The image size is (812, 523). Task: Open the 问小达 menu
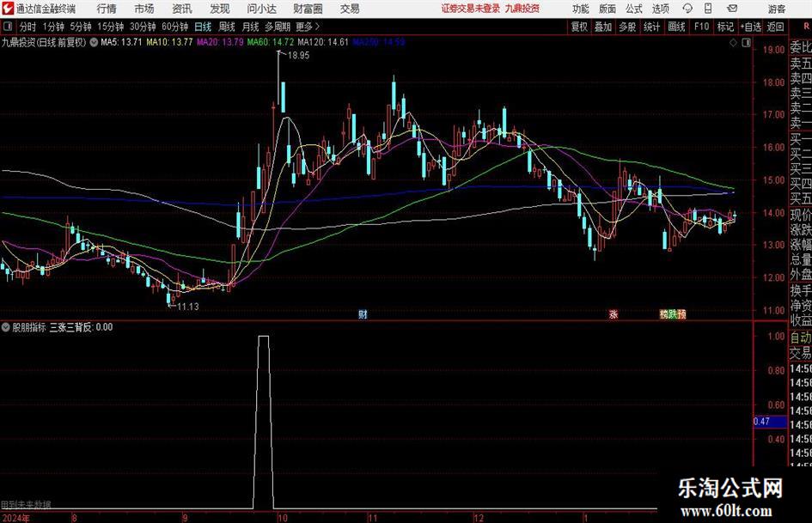point(261,9)
